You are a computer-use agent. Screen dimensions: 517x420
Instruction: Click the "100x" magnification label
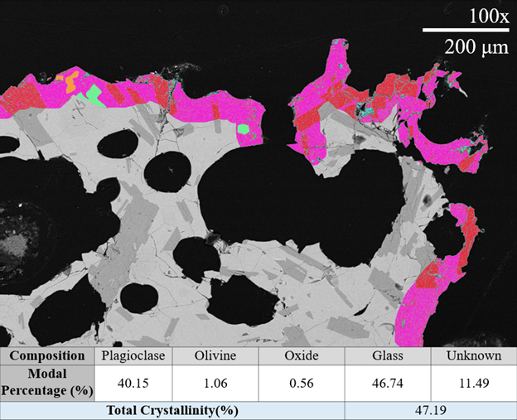pos(489,16)
